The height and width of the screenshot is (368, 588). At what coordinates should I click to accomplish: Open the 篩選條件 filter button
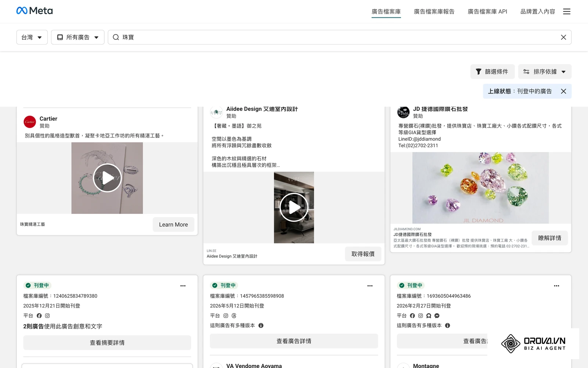point(492,71)
